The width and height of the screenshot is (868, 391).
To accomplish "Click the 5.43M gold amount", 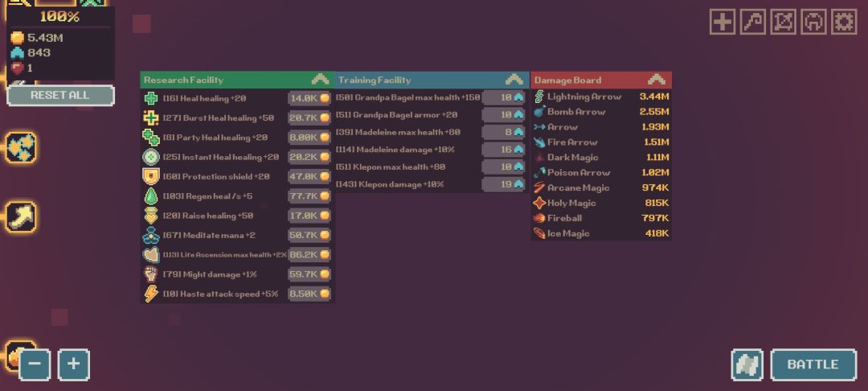I will 45,38.
